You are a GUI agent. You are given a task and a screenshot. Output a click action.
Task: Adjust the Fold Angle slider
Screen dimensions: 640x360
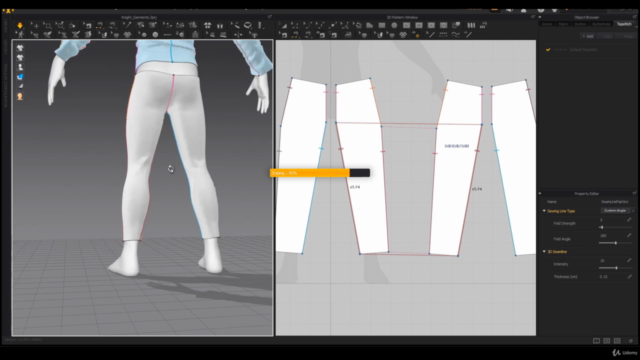[615, 243]
